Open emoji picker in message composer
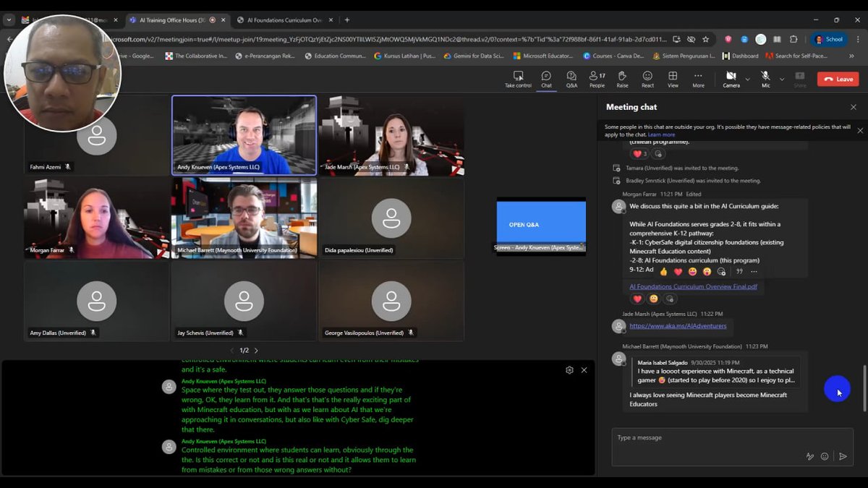Image resolution: width=868 pixels, height=488 pixels. coord(825,456)
